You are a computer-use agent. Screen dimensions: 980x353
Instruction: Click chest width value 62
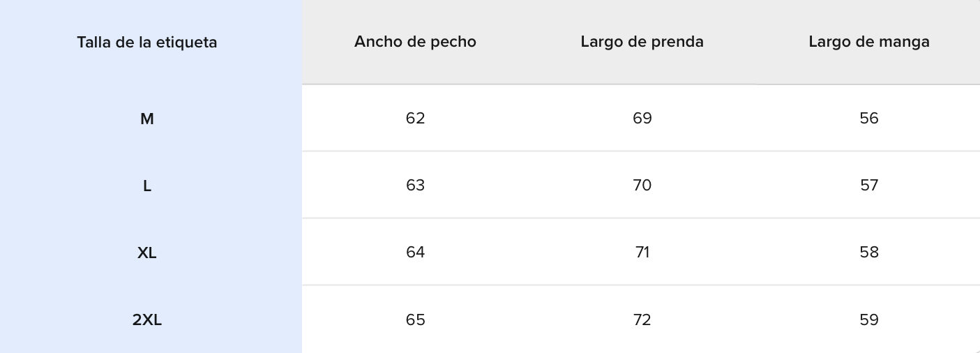coord(415,119)
